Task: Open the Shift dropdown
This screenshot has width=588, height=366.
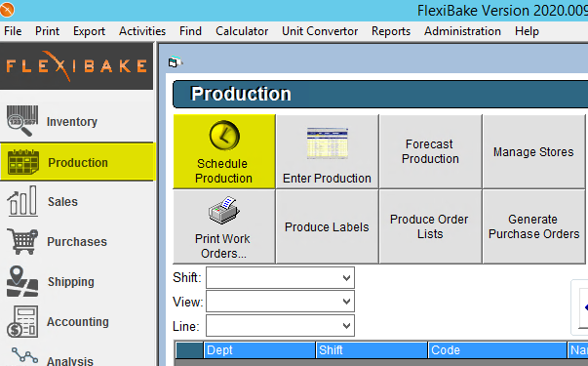Action: tap(280, 278)
